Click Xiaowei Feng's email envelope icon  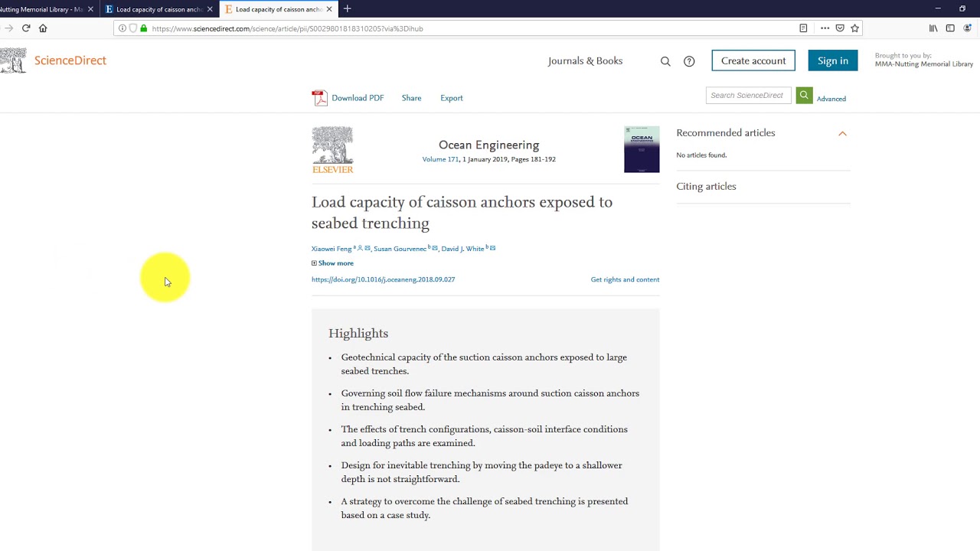[367, 248]
